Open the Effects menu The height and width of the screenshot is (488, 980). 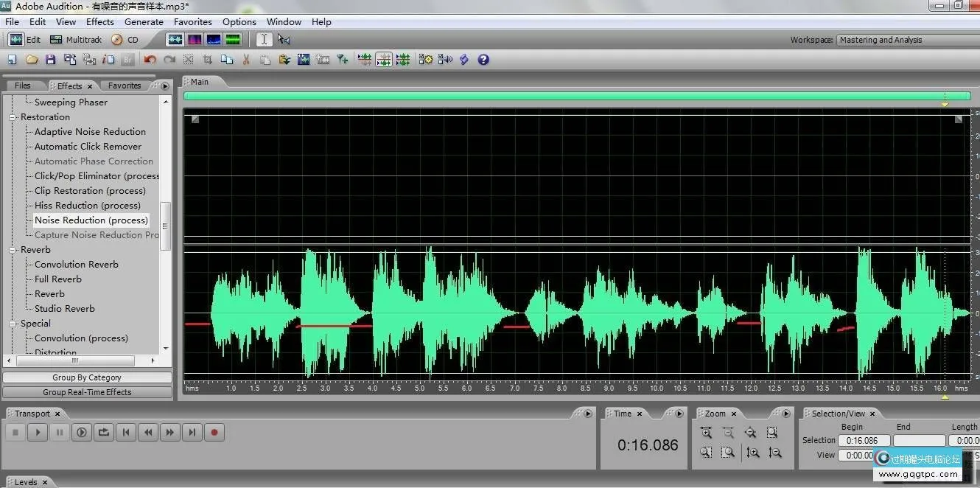pos(99,21)
